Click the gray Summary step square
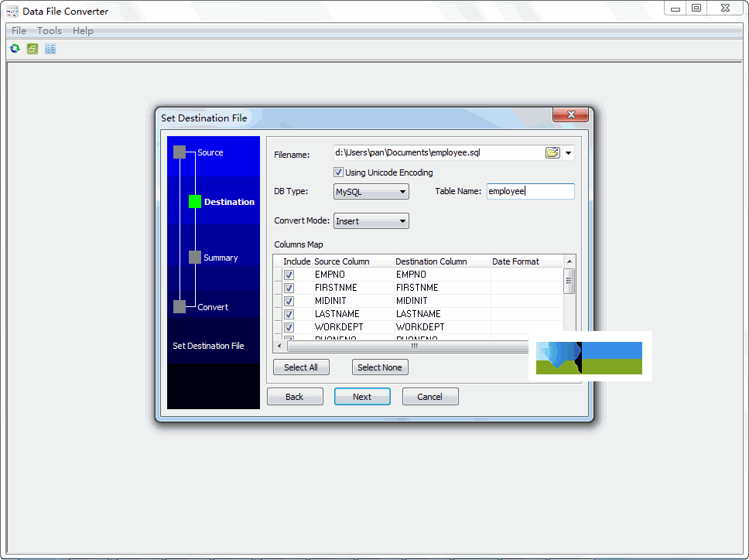This screenshot has height=560, width=749. pos(195,258)
